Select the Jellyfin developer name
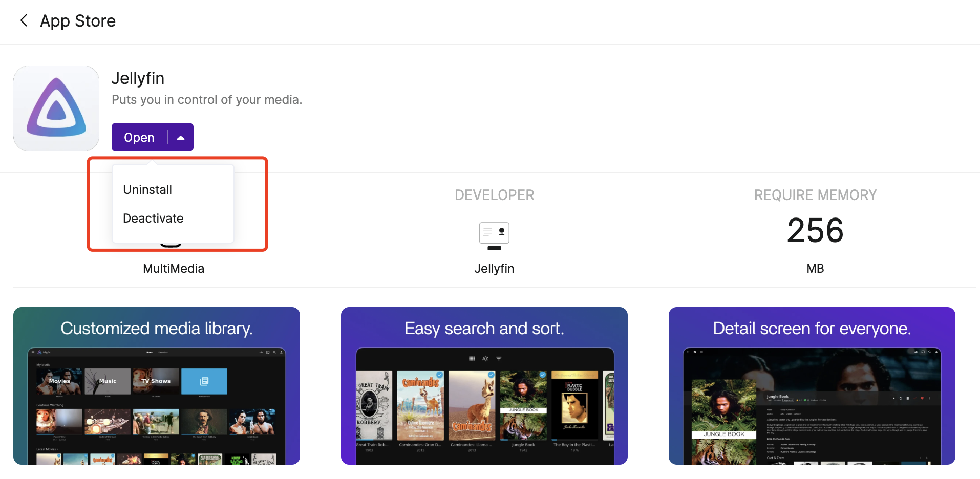The height and width of the screenshot is (479, 980). point(494,269)
